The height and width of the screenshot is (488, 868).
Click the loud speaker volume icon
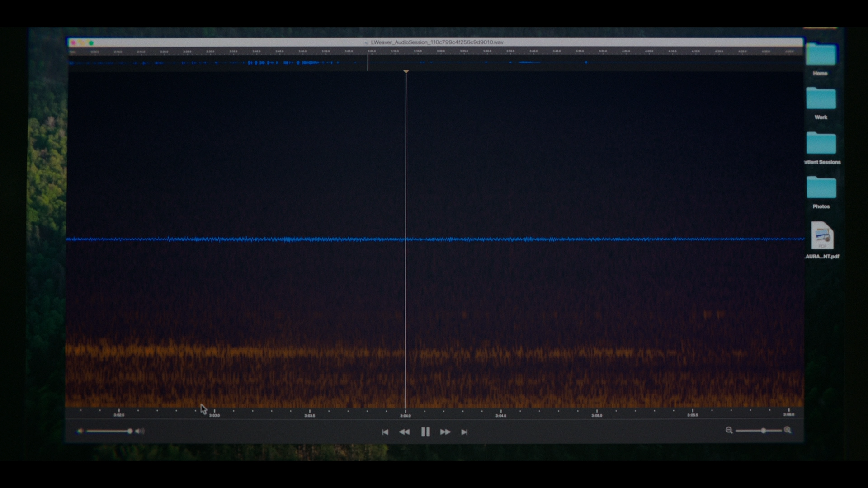pos(140,431)
